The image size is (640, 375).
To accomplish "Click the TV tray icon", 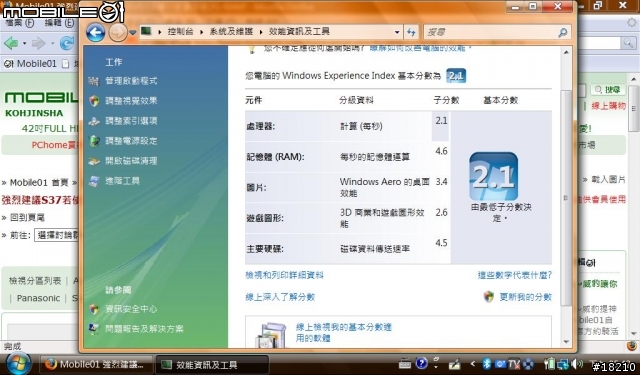I will pyautogui.click(x=514, y=364).
